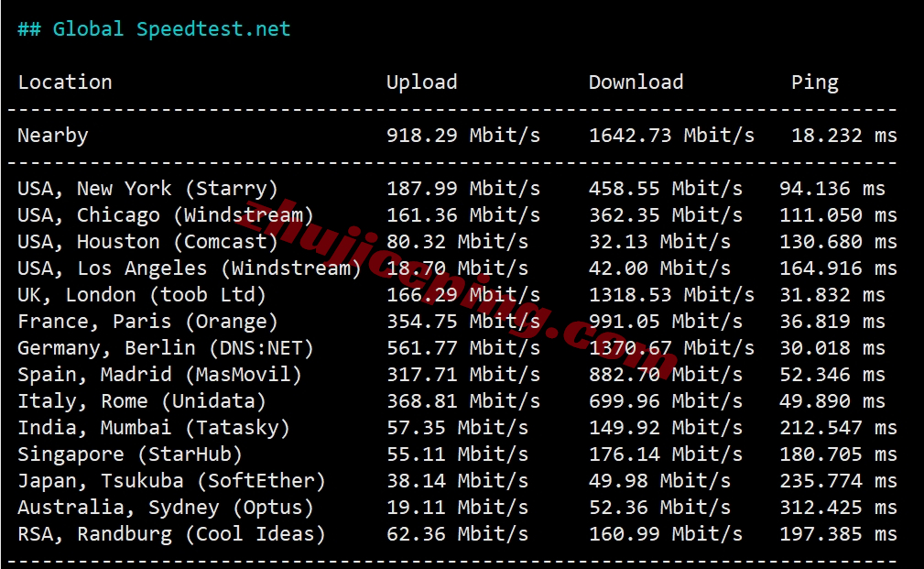Viewport: 924px width, 569px height.
Task: Click Nearby download value 1642.73 Mbit/s
Action: pos(671,136)
